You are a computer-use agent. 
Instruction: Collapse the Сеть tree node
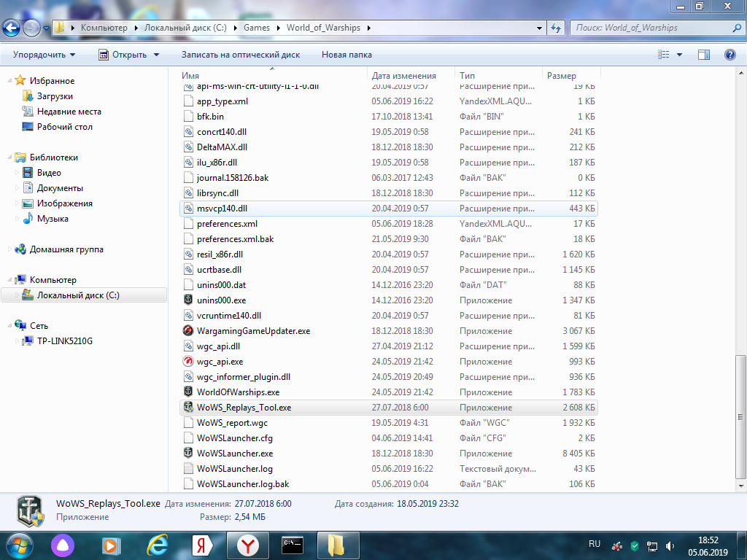point(9,326)
